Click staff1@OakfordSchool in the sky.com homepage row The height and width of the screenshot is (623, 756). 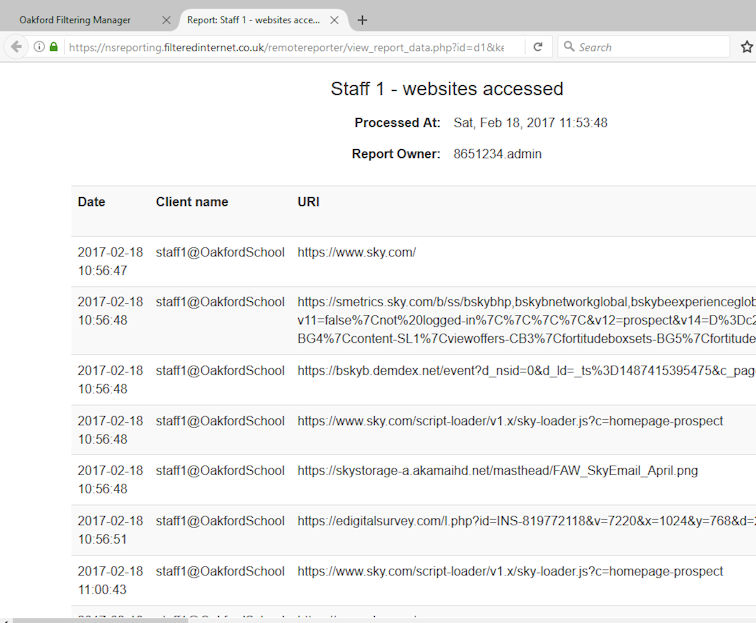click(220, 252)
